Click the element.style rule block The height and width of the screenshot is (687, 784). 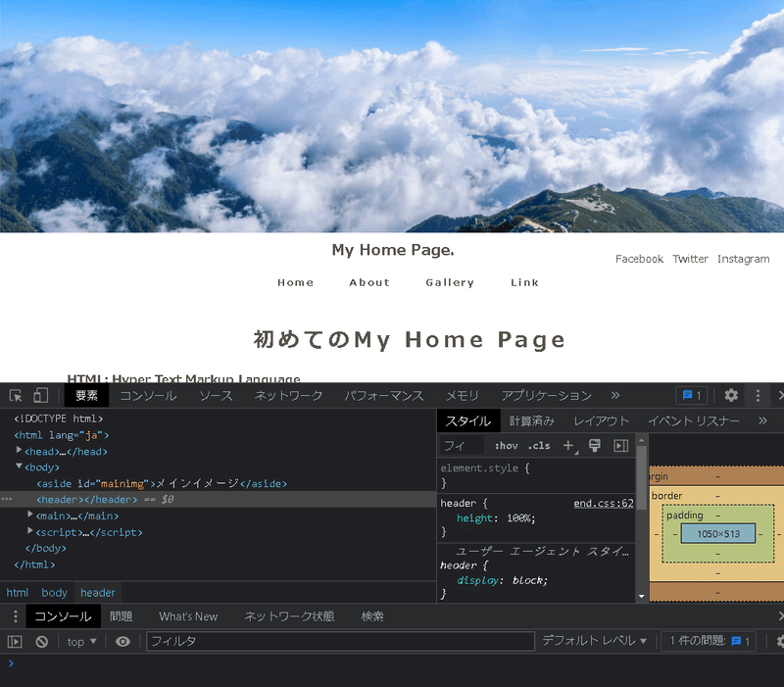coord(536,475)
